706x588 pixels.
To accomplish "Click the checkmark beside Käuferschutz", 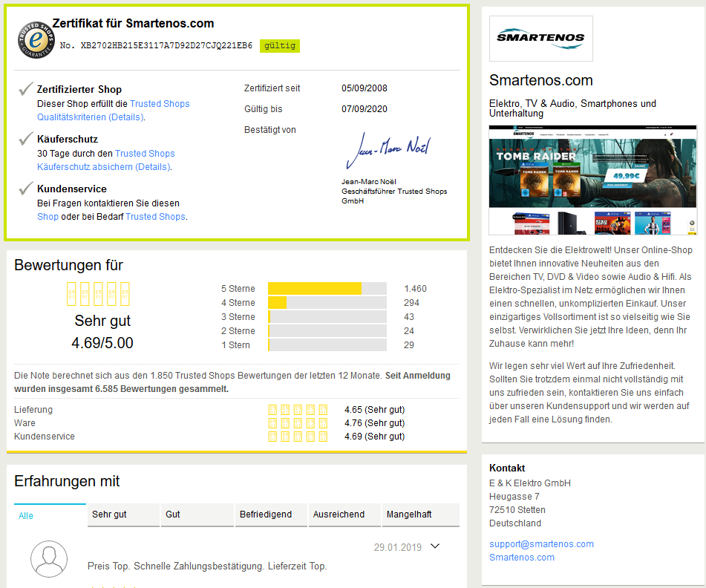I will coord(26,139).
